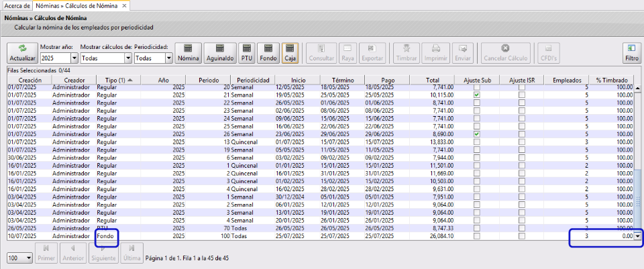This screenshot has width=644, height=269.
Task: Sort by the Total column header
Action: [432, 80]
